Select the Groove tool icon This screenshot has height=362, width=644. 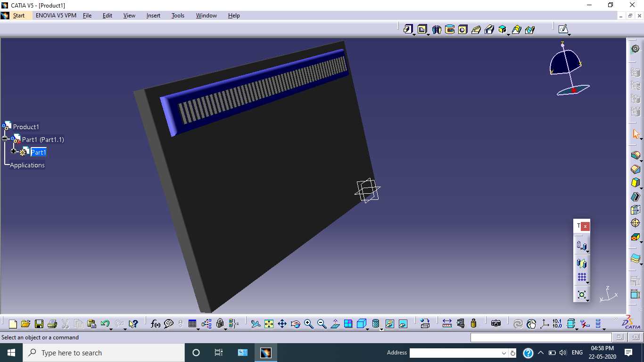click(x=450, y=29)
